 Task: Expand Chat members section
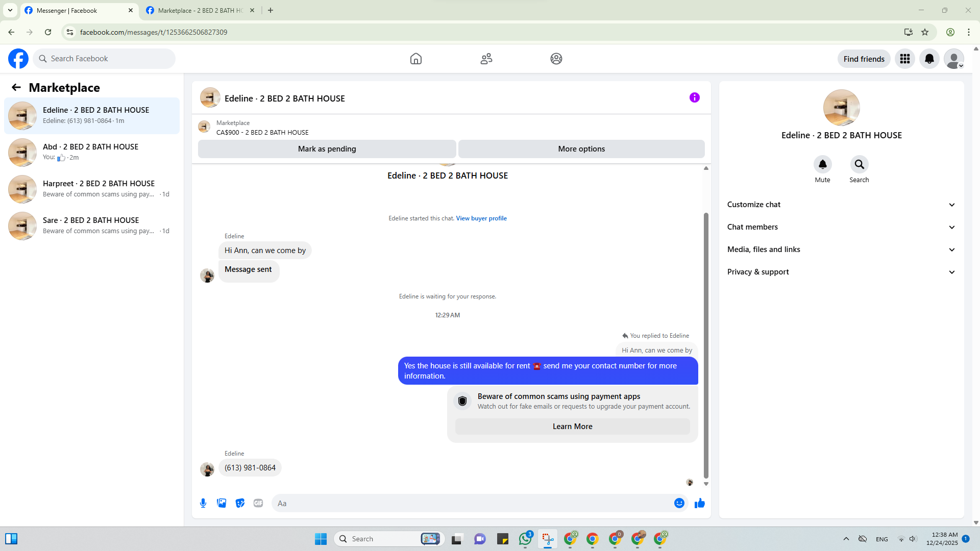pos(841,227)
